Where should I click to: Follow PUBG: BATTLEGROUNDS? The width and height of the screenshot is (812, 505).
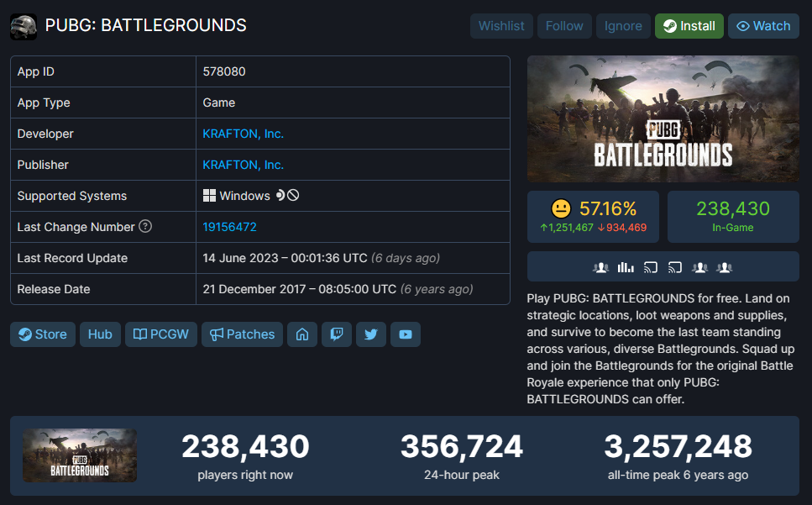pos(564,26)
